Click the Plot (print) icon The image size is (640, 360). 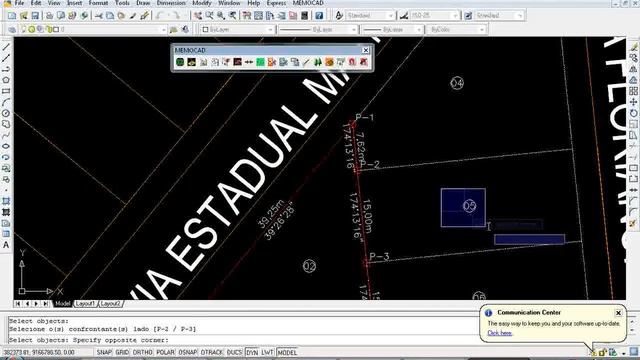point(49,16)
